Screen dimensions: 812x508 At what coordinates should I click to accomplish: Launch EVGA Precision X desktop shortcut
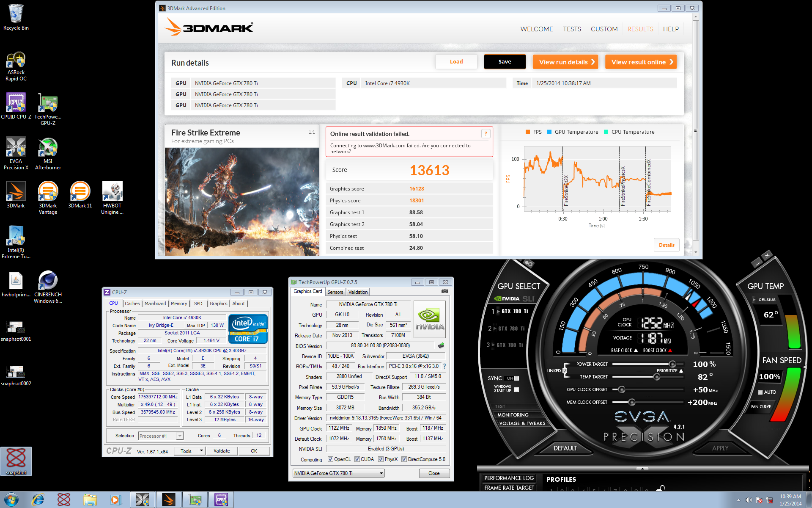[x=16, y=153]
